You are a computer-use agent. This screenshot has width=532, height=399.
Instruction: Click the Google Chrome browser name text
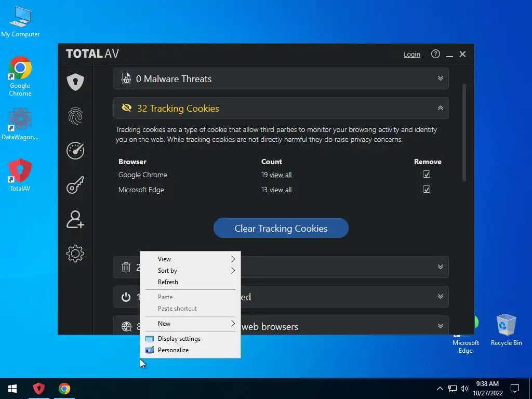[142, 175]
